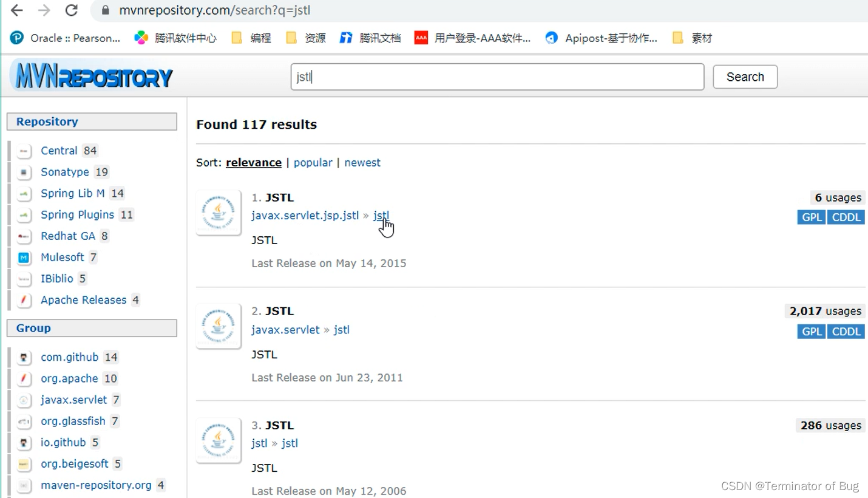
Task: Click Redhat GA repository icon
Action: 24,236
